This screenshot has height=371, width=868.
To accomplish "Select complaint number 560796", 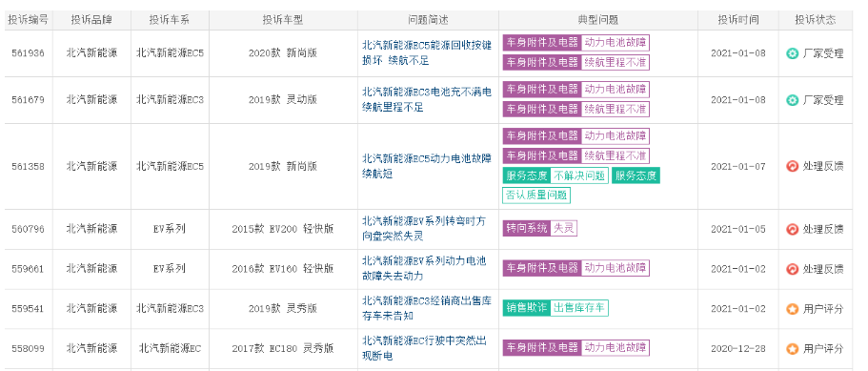I will (29, 229).
